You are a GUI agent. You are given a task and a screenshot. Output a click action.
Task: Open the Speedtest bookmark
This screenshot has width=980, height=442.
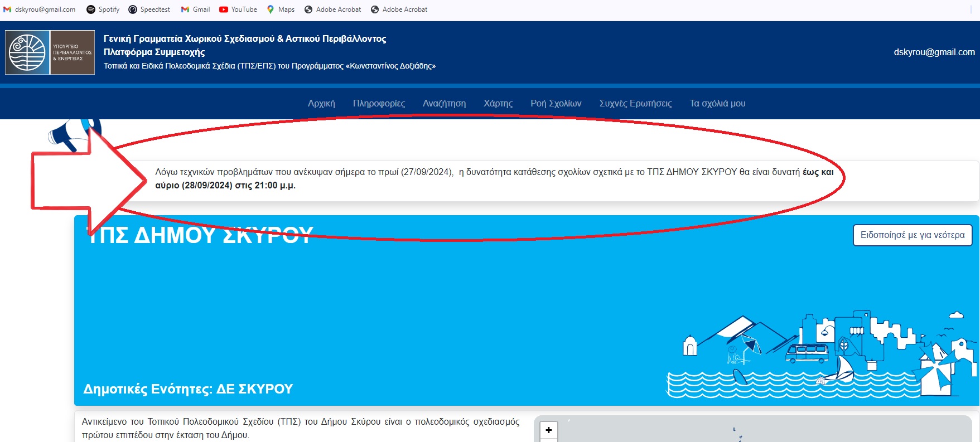coord(149,9)
